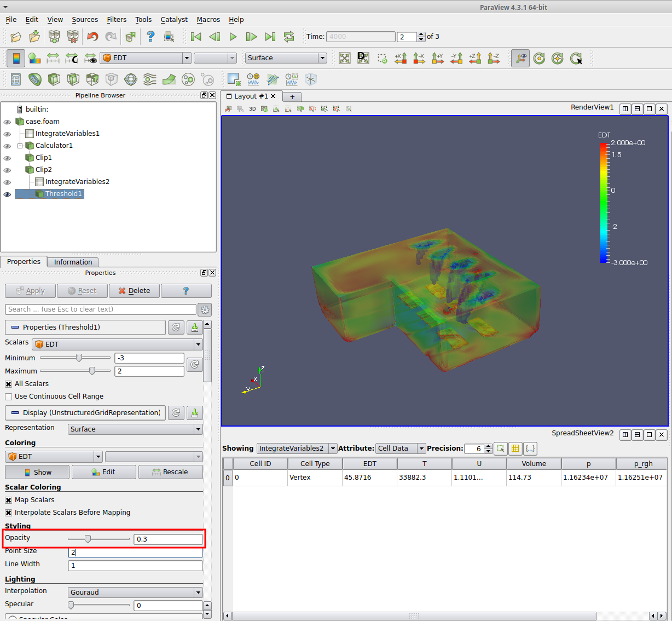Image resolution: width=672 pixels, height=621 pixels.
Task: Toggle visibility eye for Clip1
Action: (7, 158)
